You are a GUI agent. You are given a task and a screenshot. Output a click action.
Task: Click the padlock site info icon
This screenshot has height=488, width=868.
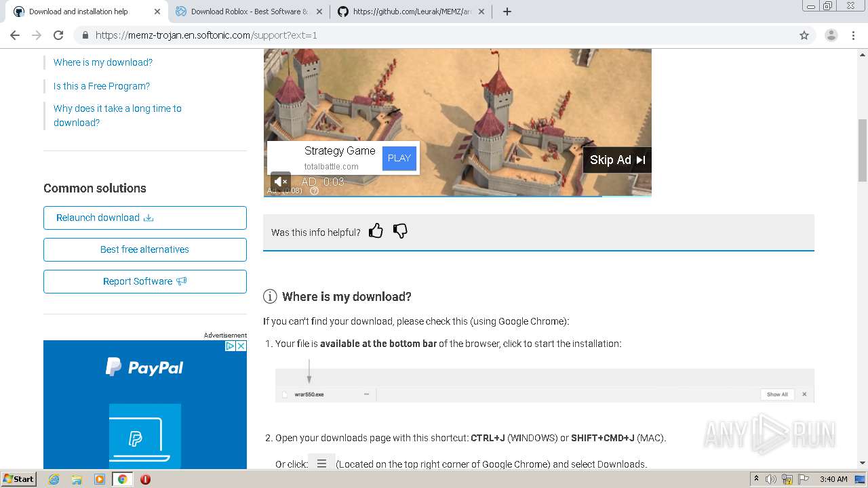click(85, 35)
